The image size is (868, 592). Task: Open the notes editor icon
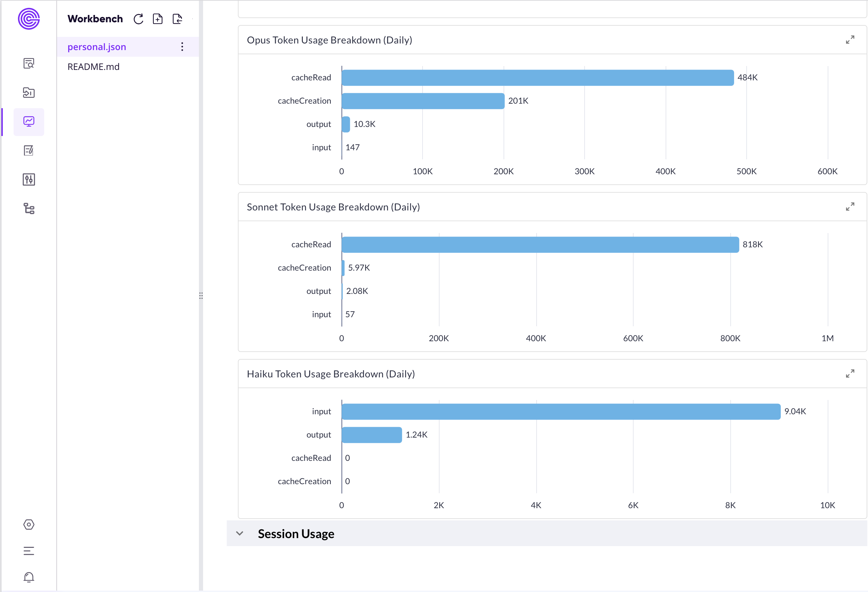29,151
